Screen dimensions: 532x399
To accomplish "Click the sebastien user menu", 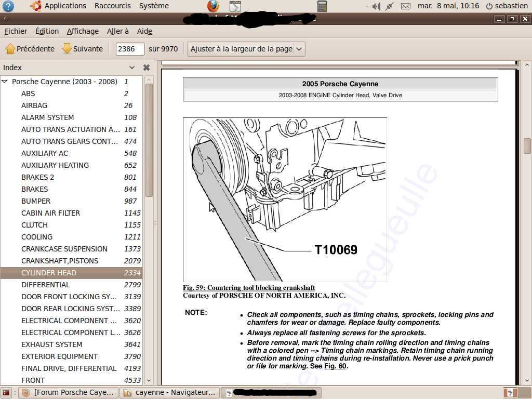I will (x=511, y=6).
